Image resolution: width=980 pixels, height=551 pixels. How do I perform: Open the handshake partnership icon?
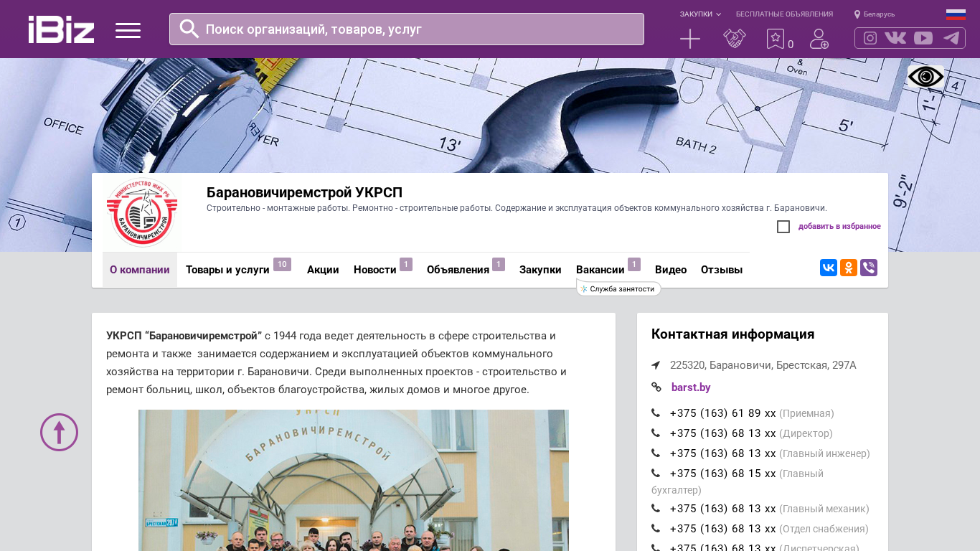pos(735,39)
